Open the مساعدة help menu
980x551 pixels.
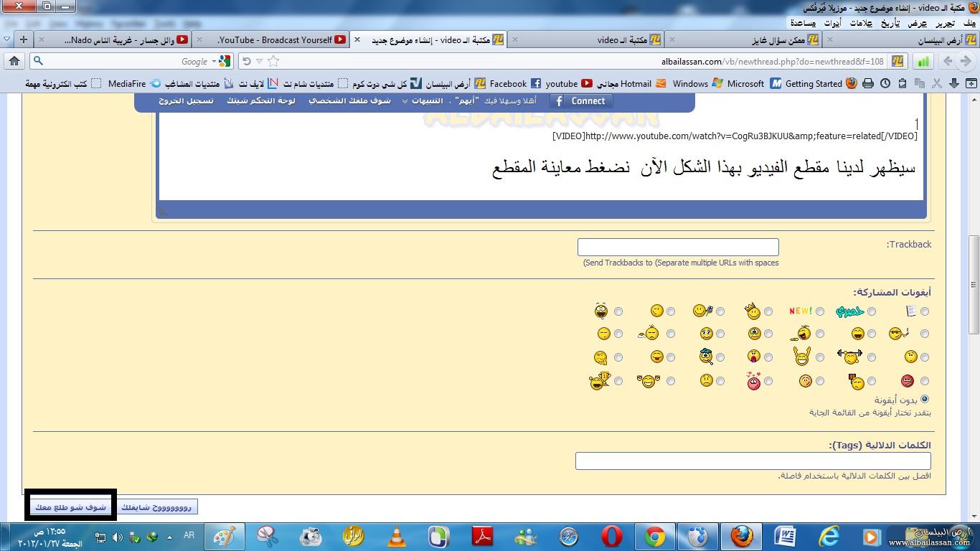coord(803,23)
